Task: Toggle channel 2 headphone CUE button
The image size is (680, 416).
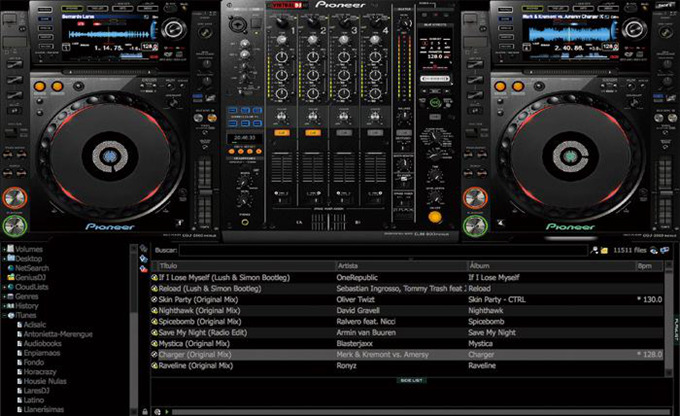Action: coord(313,132)
